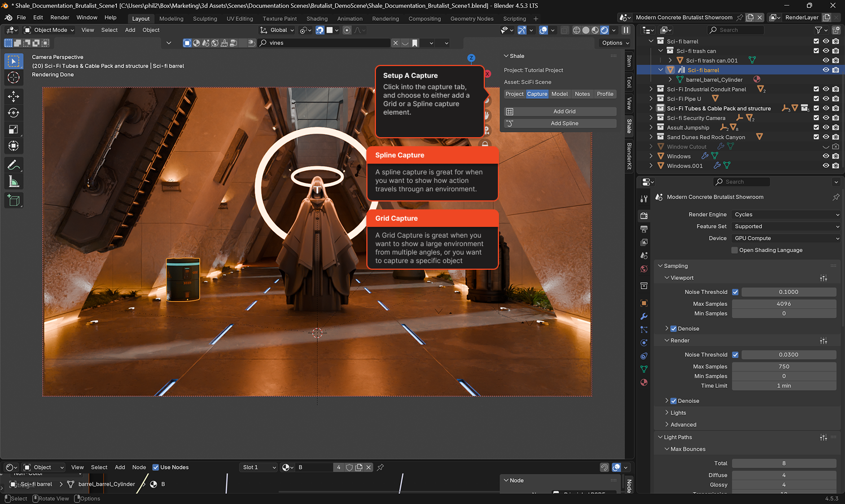
Task: Open the Output properties tab icon
Action: (644, 229)
